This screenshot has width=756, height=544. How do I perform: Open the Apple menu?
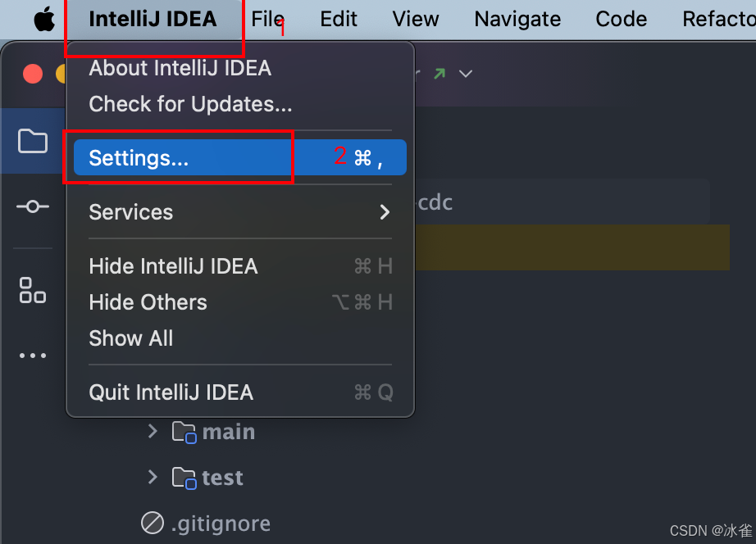[x=43, y=20]
